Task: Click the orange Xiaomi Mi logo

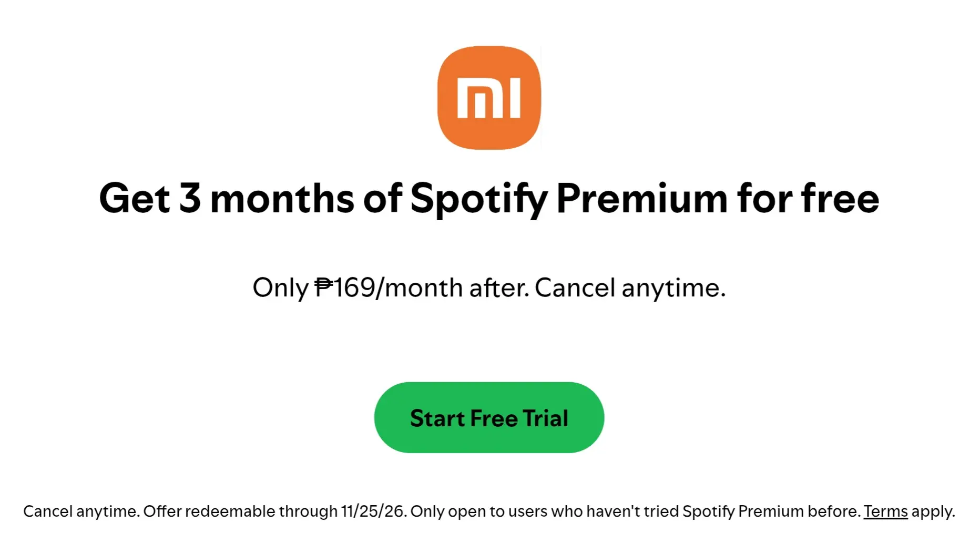Action: [489, 98]
